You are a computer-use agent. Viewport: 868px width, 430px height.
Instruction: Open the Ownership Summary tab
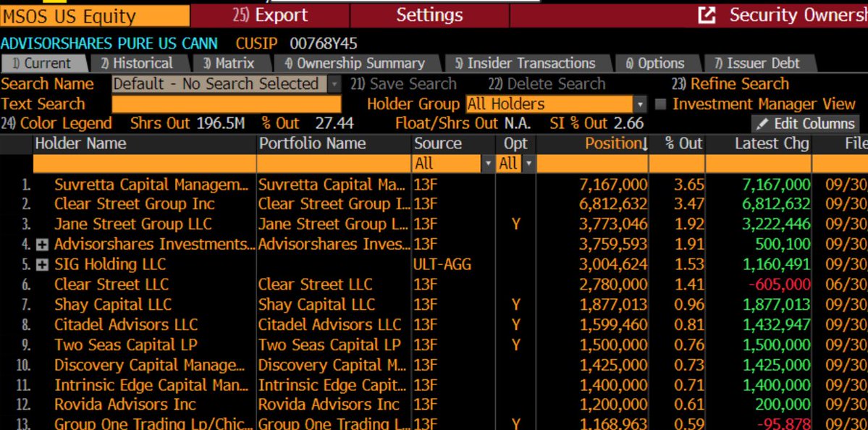(355, 64)
